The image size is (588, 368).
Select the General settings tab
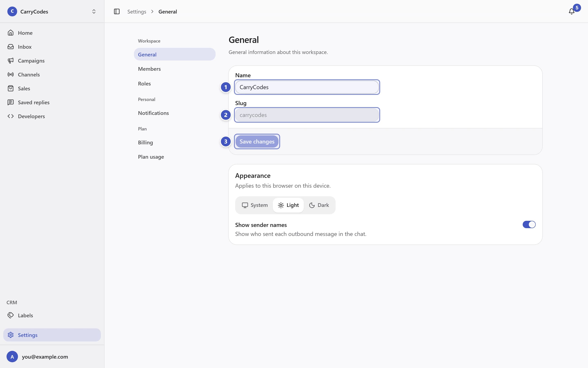tap(174, 54)
